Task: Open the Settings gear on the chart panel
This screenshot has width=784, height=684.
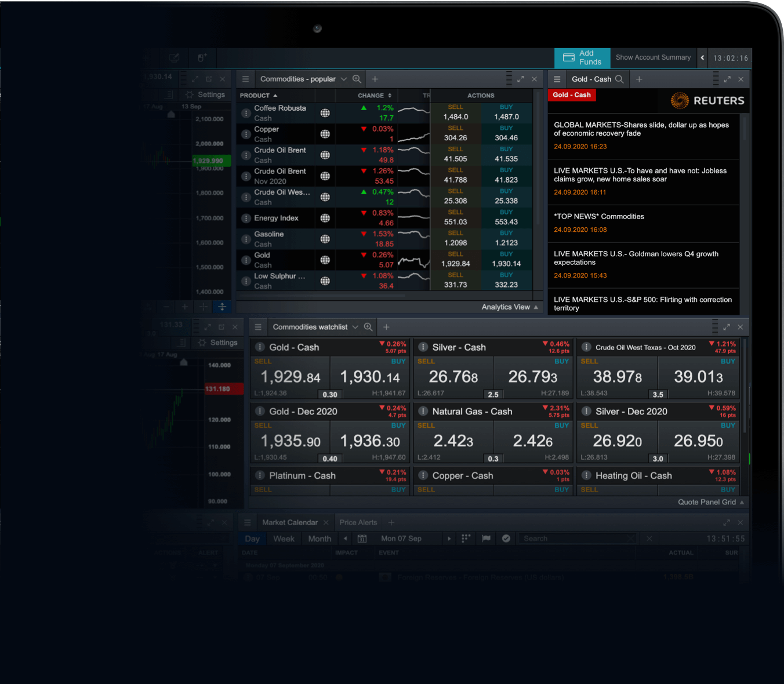Action: (189, 94)
